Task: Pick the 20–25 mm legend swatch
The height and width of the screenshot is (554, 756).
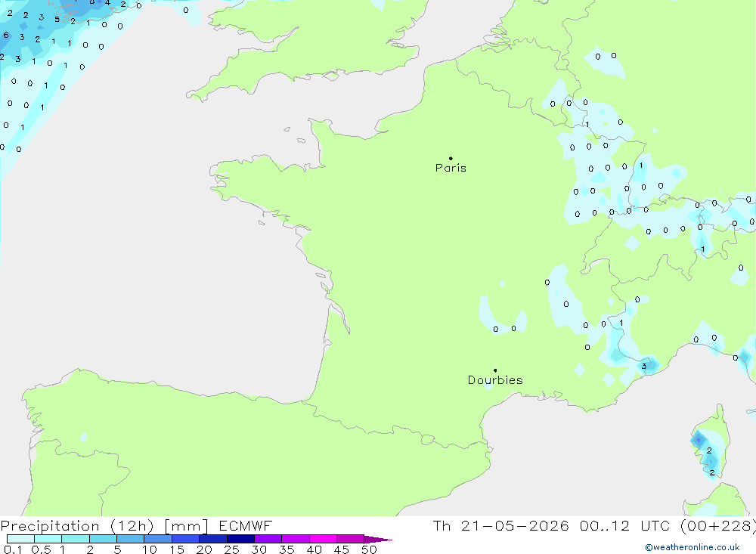Action: [213, 539]
